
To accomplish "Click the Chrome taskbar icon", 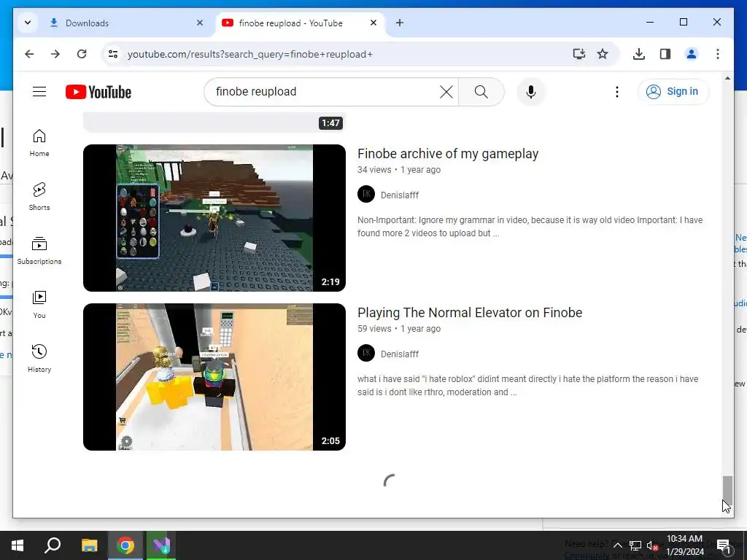I will click(125, 545).
